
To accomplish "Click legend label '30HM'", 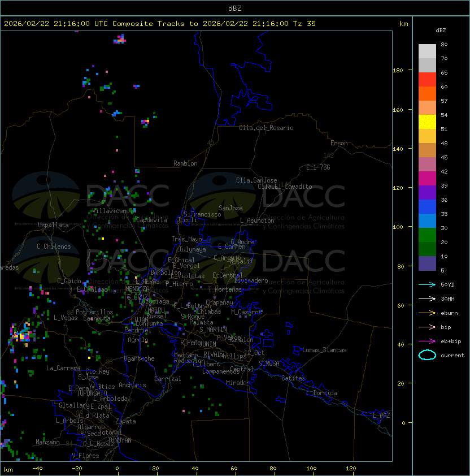I will tap(447, 298).
